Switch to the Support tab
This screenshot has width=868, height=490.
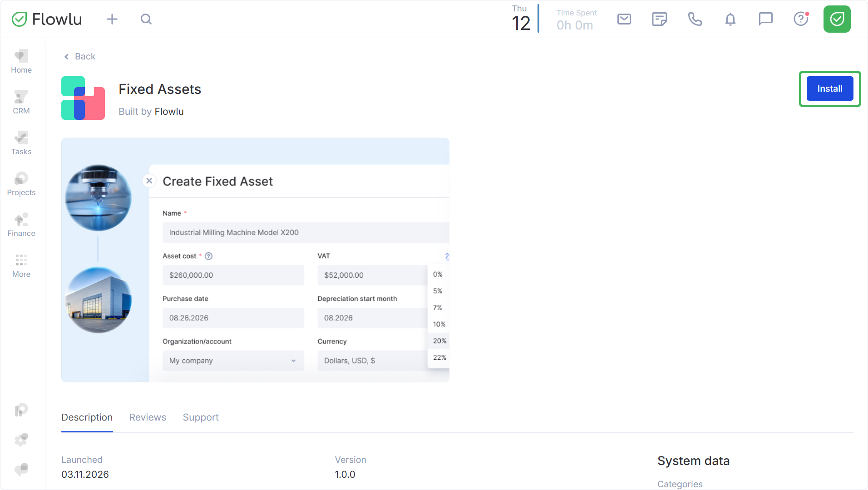click(201, 417)
